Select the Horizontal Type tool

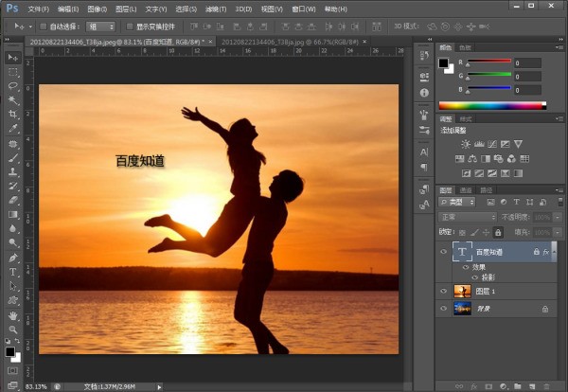coord(13,272)
